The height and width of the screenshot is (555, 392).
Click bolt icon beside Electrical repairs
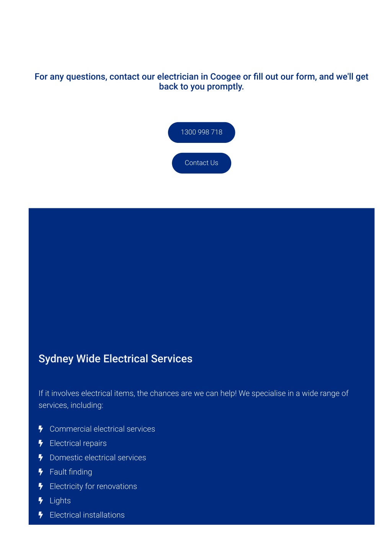coord(41,443)
